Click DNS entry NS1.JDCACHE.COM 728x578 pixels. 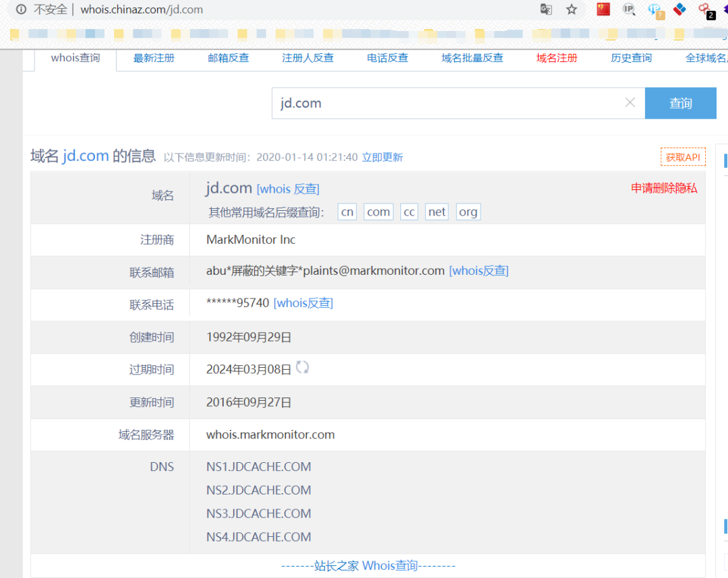(x=259, y=467)
